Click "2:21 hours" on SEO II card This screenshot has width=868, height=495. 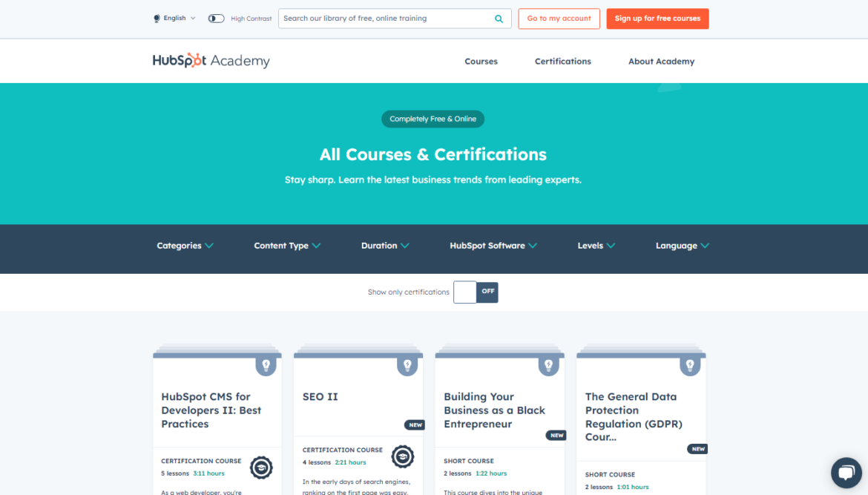350,462
